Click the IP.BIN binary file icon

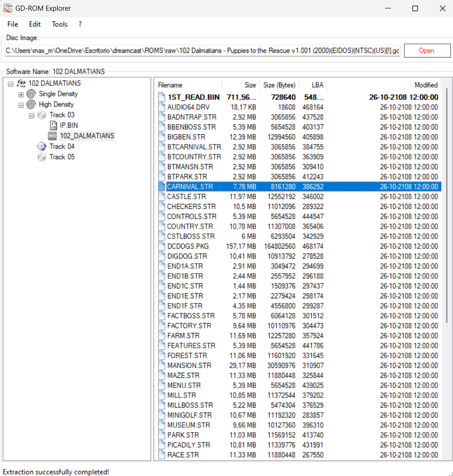coord(53,125)
